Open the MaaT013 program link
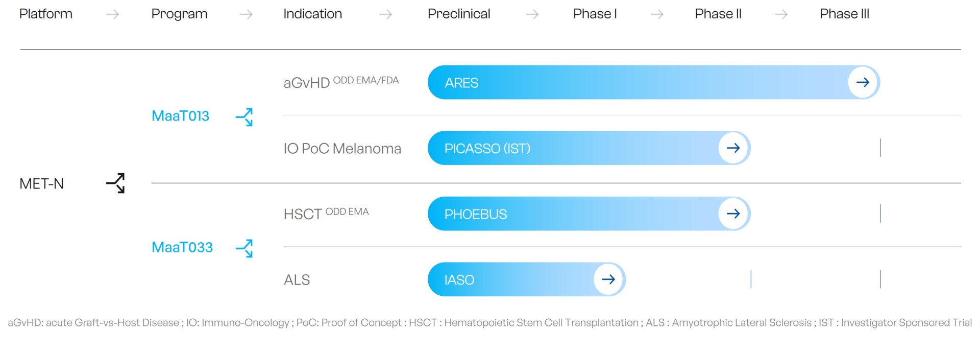Screen dimensions: 980x353 [x=180, y=116]
